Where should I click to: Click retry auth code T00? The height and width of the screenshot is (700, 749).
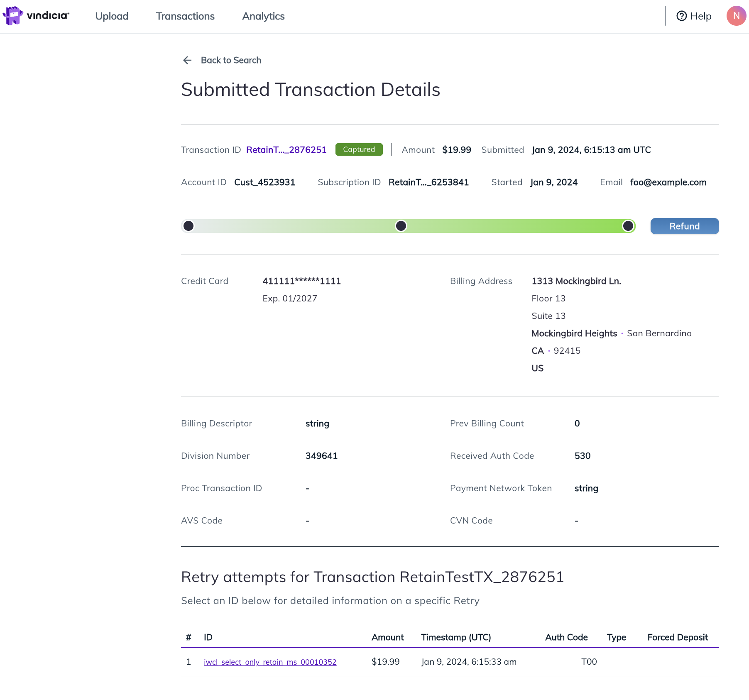click(589, 662)
